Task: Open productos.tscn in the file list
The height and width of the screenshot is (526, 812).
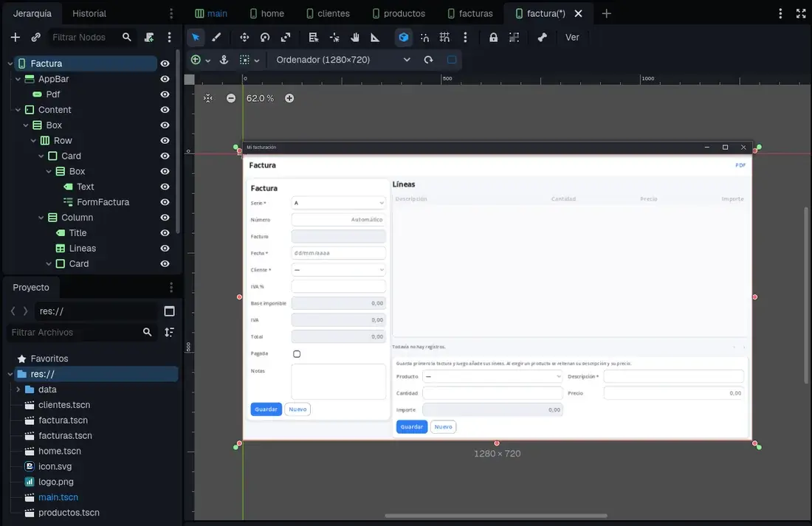Action: 69,513
